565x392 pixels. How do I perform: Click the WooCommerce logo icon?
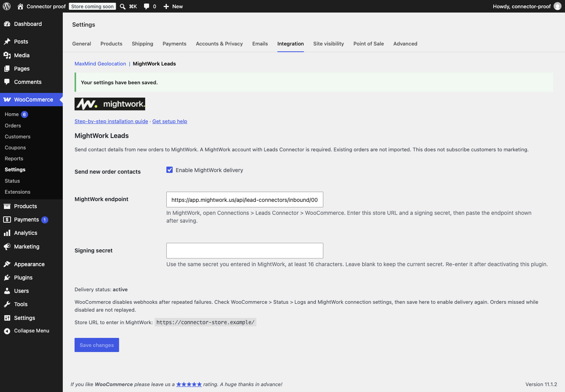[x=7, y=100]
